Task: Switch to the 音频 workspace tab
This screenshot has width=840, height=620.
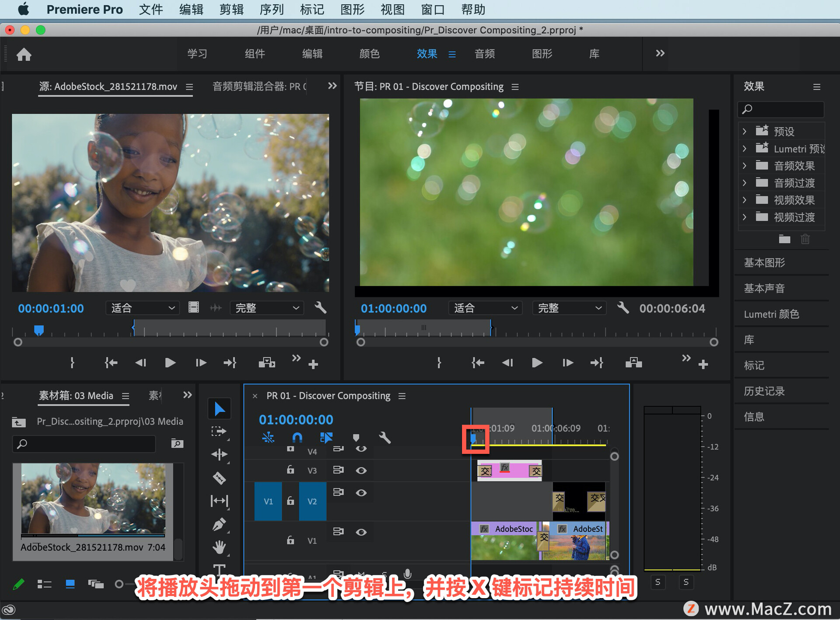Action: click(x=485, y=54)
